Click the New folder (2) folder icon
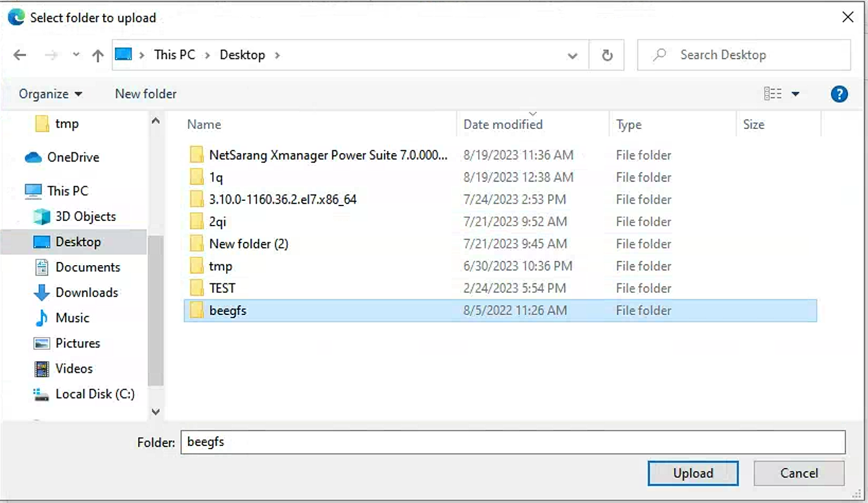Viewport: 868px width, 503px height. 197,244
